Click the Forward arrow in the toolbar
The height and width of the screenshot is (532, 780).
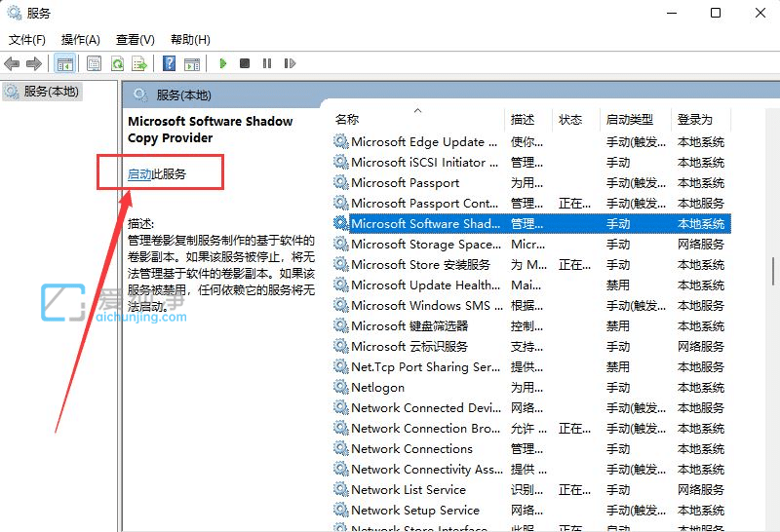[34, 63]
